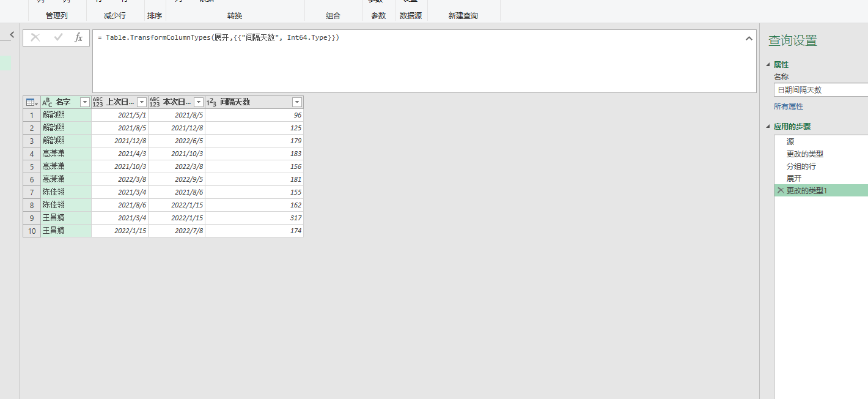Image resolution: width=868 pixels, height=399 pixels.
Task: Collapse the queries pane with left arrow
Action: 11,34
